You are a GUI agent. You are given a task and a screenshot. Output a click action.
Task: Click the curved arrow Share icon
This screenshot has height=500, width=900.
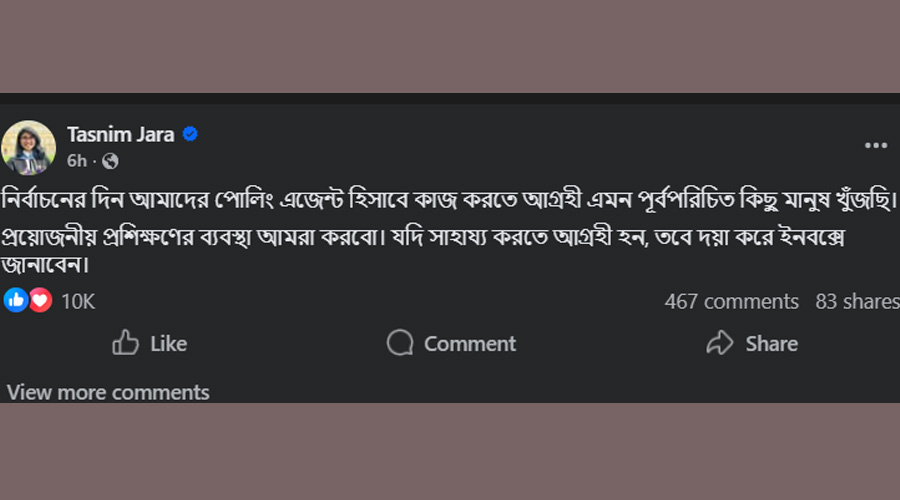720,344
